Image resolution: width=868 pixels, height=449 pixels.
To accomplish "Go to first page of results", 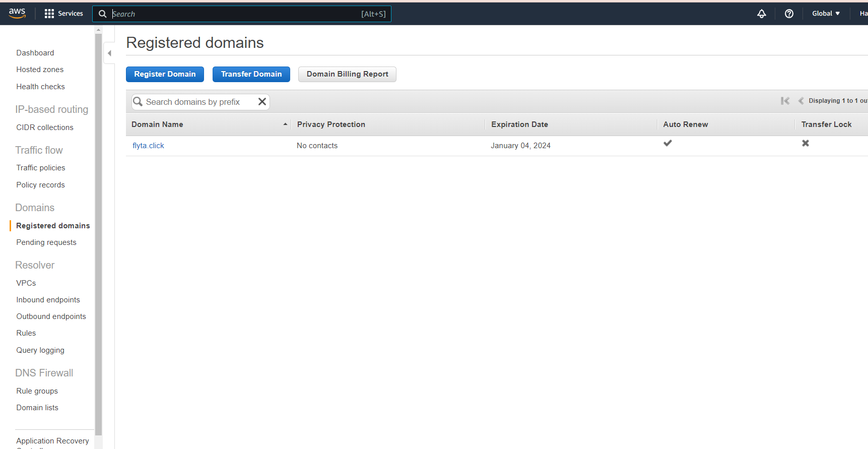I will [785, 101].
